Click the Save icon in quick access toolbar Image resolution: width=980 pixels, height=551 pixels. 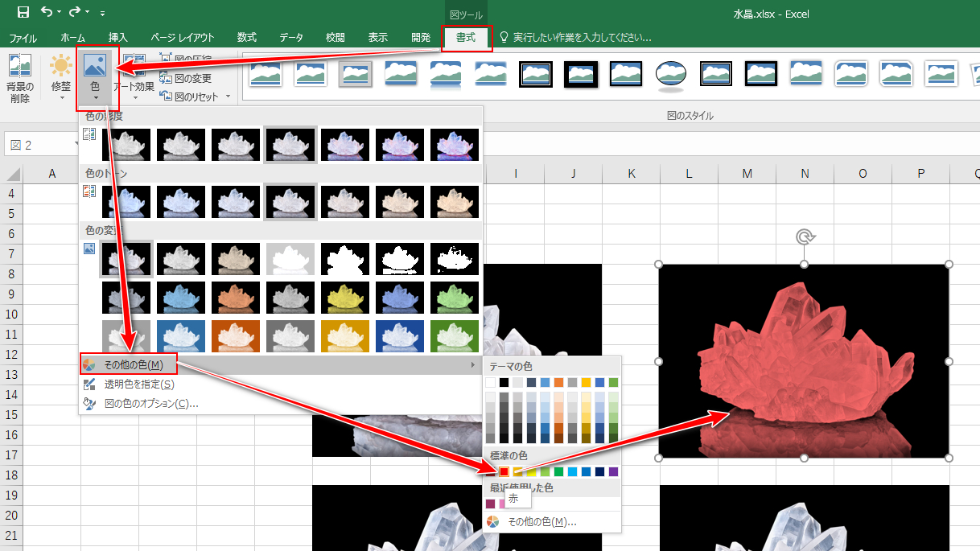click(x=23, y=12)
